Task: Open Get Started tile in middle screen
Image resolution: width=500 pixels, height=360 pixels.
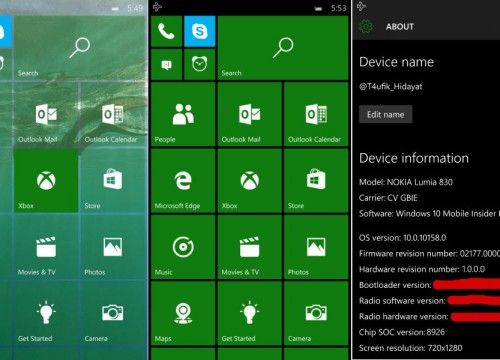Action: [250, 313]
